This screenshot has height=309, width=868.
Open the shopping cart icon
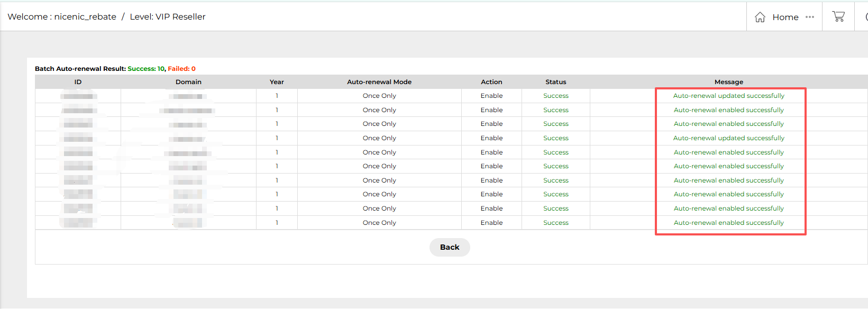coord(838,16)
